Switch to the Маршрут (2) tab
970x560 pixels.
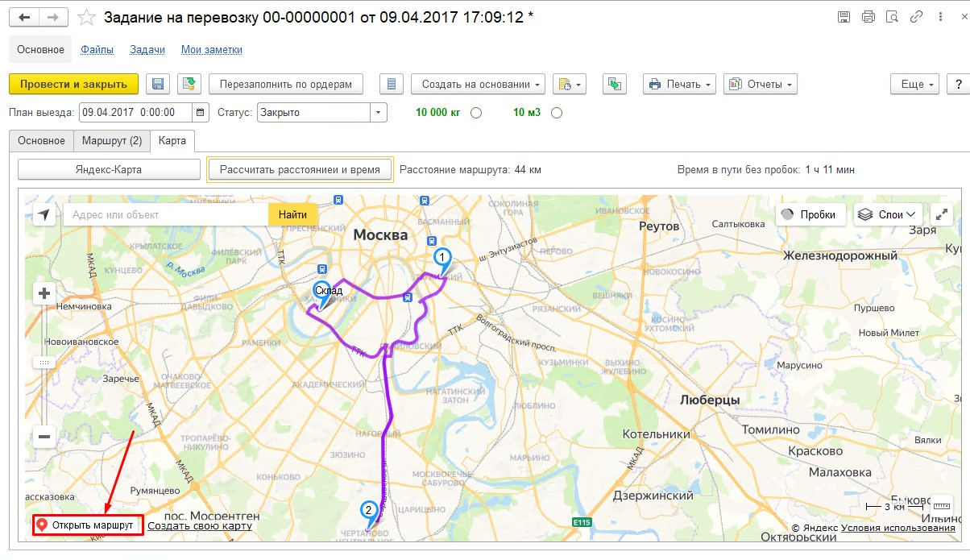point(112,140)
